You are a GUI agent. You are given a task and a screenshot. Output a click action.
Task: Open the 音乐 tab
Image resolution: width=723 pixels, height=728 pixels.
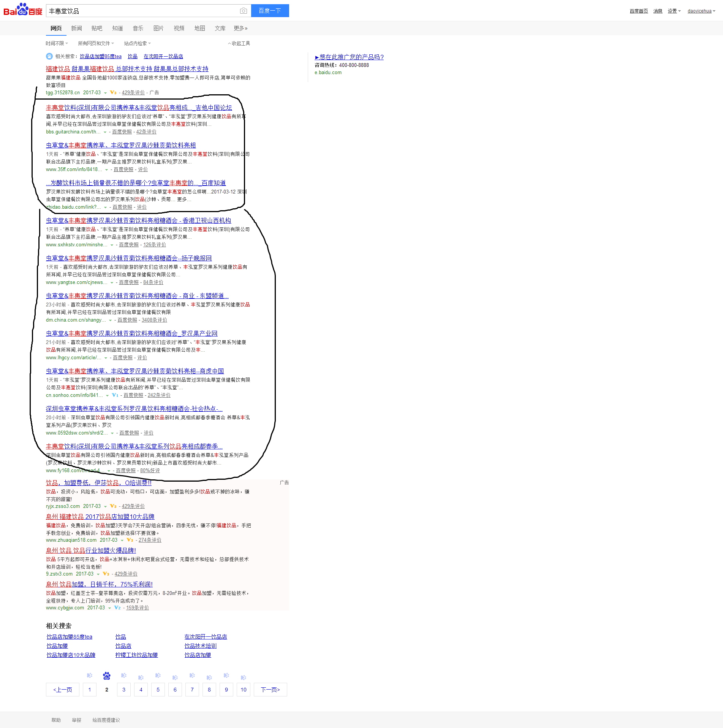tap(138, 28)
